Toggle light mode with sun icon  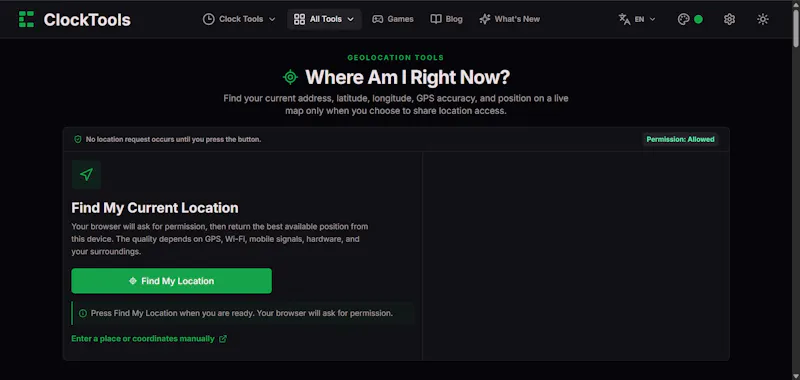pos(763,19)
